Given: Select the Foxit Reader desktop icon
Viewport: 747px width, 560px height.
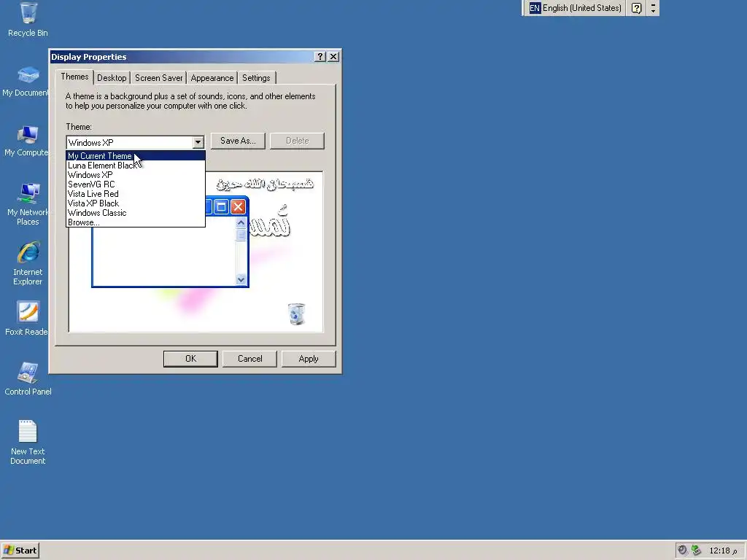Looking at the screenshot, I should pos(26,318).
